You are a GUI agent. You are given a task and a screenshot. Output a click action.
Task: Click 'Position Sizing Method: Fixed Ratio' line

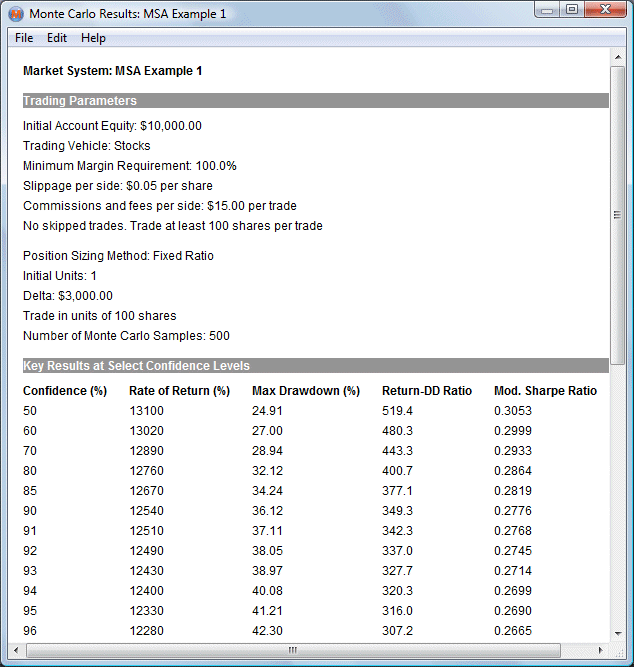(118, 256)
